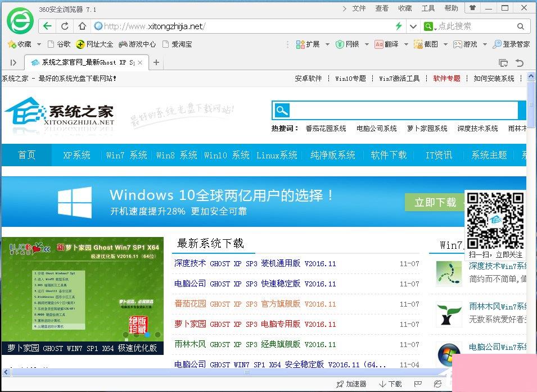Click the 360 browser logo icon

coord(20,21)
